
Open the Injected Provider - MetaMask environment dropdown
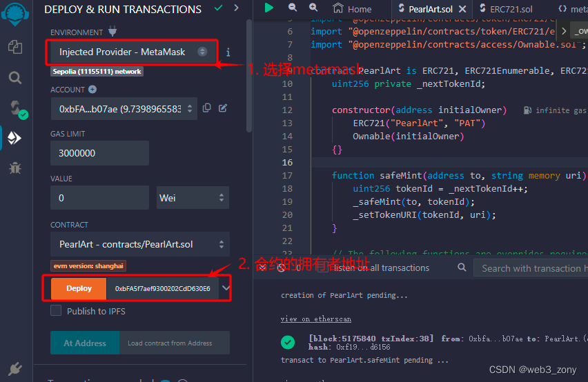pos(133,52)
